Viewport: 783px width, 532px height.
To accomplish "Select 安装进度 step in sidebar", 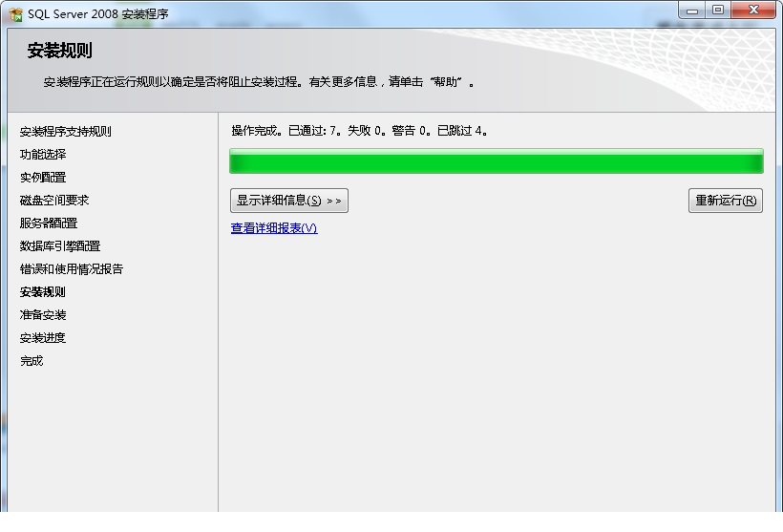I will (43, 338).
